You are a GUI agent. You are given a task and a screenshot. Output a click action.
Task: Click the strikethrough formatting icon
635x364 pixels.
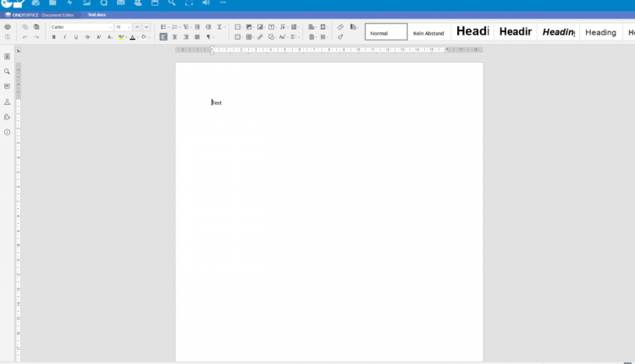click(x=87, y=37)
